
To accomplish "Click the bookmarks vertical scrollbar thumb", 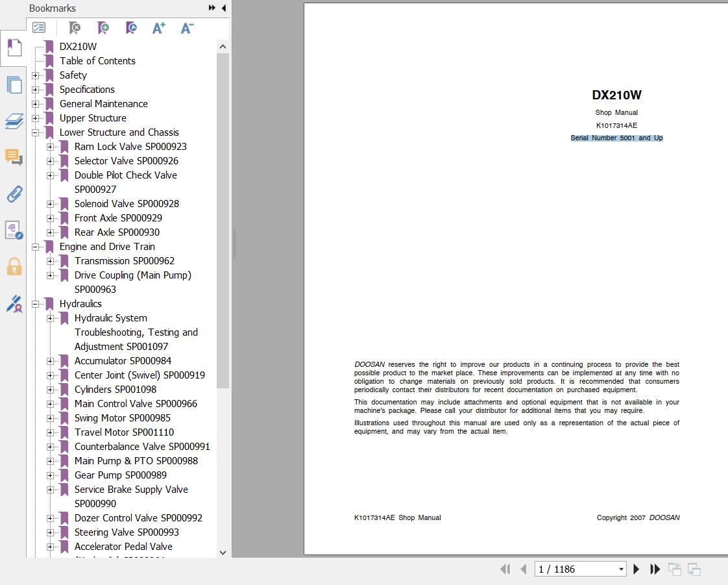I will (x=223, y=221).
